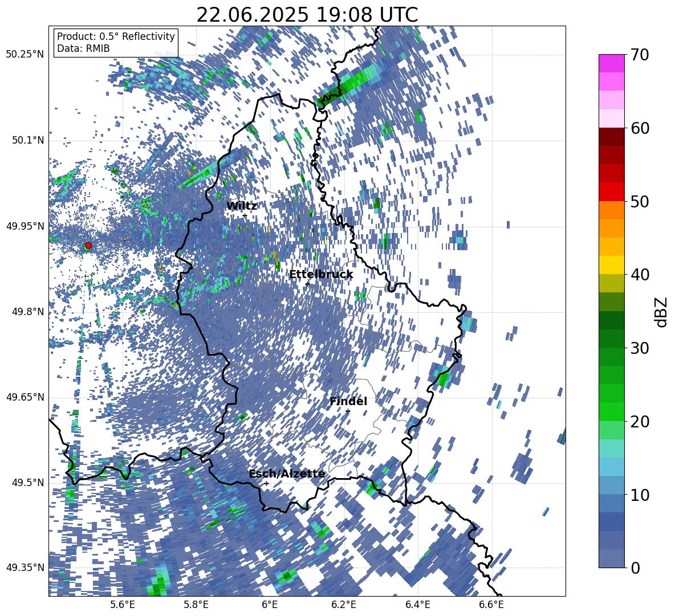Click the 6°E longitude label
The width and height of the screenshot is (675, 616).
pyautogui.click(x=270, y=605)
